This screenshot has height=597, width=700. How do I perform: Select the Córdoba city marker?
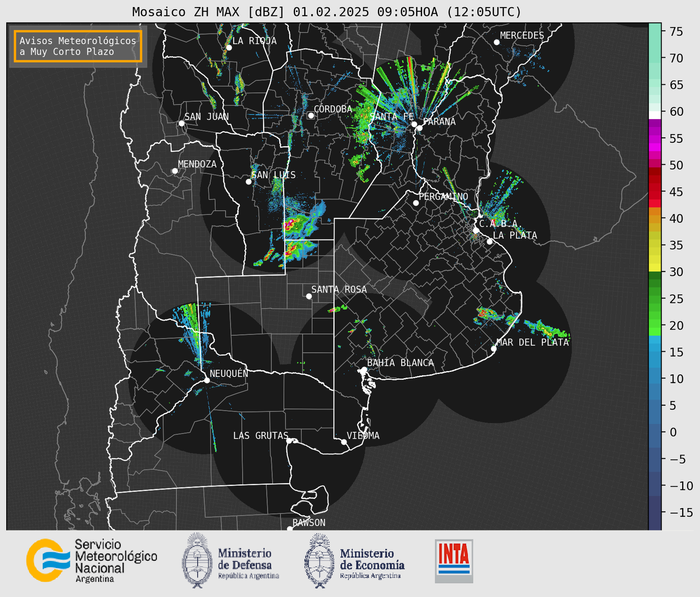pos(311,115)
